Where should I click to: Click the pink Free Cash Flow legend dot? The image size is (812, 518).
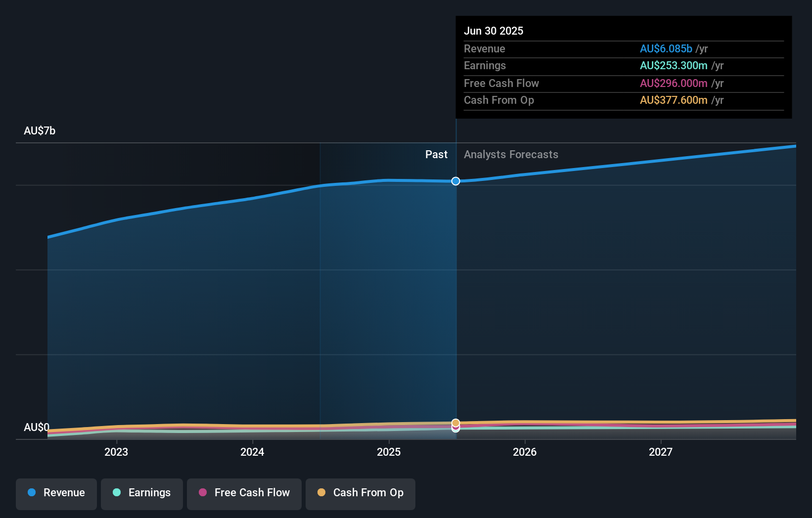point(202,493)
